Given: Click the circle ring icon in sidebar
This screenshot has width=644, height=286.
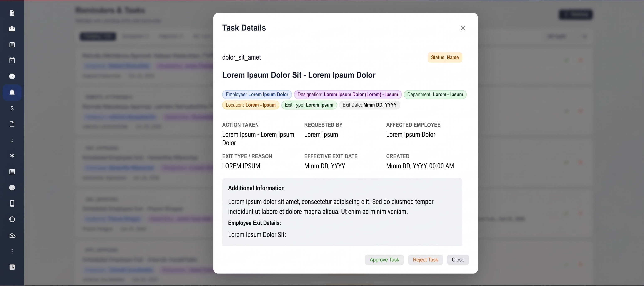Looking at the screenshot, I should point(12,219).
